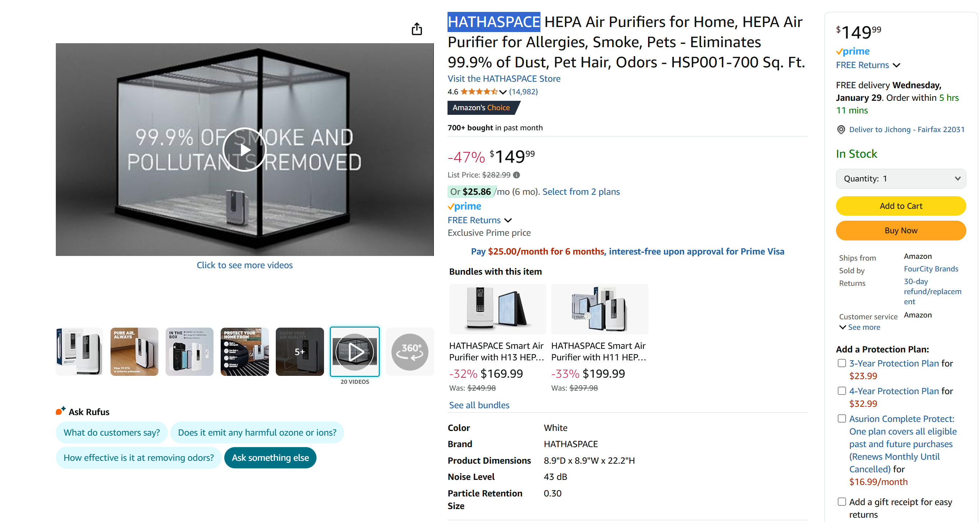Screen dimensions: 980x522
Task: Enable the gift receipt checkbox
Action: click(x=841, y=502)
